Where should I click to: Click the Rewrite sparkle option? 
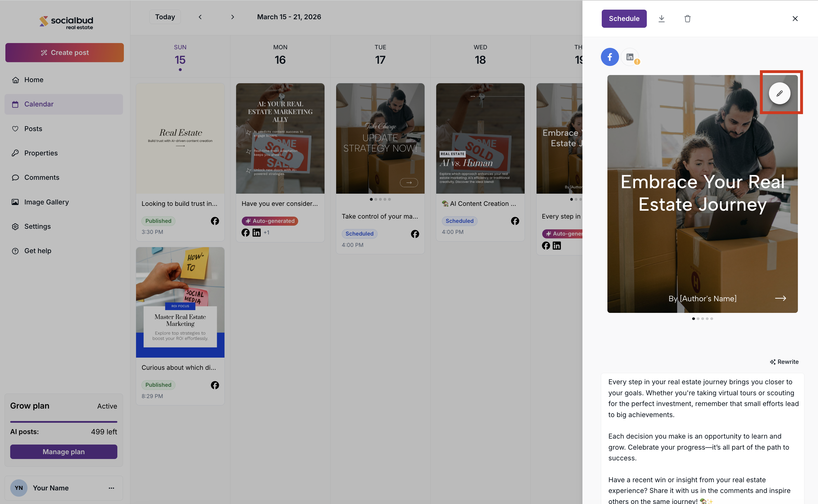pyautogui.click(x=784, y=362)
